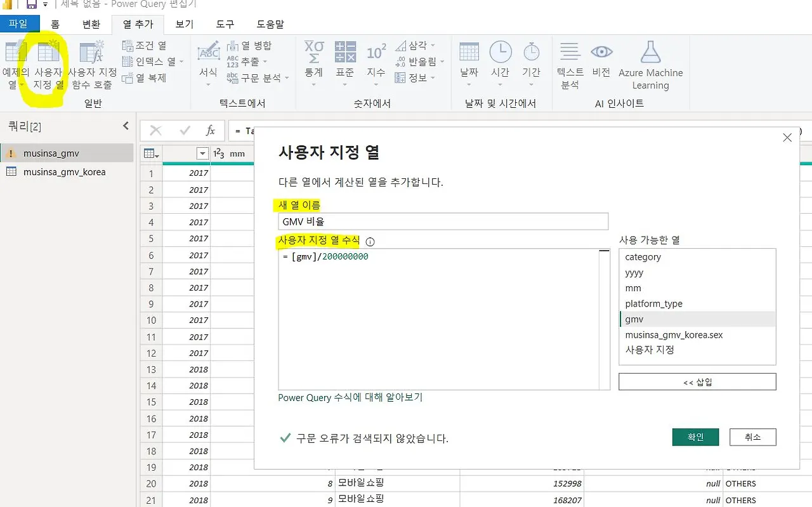The image size is (812, 507).
Task: Click the formula bar cancel X icon
Action: pos(155,131)
